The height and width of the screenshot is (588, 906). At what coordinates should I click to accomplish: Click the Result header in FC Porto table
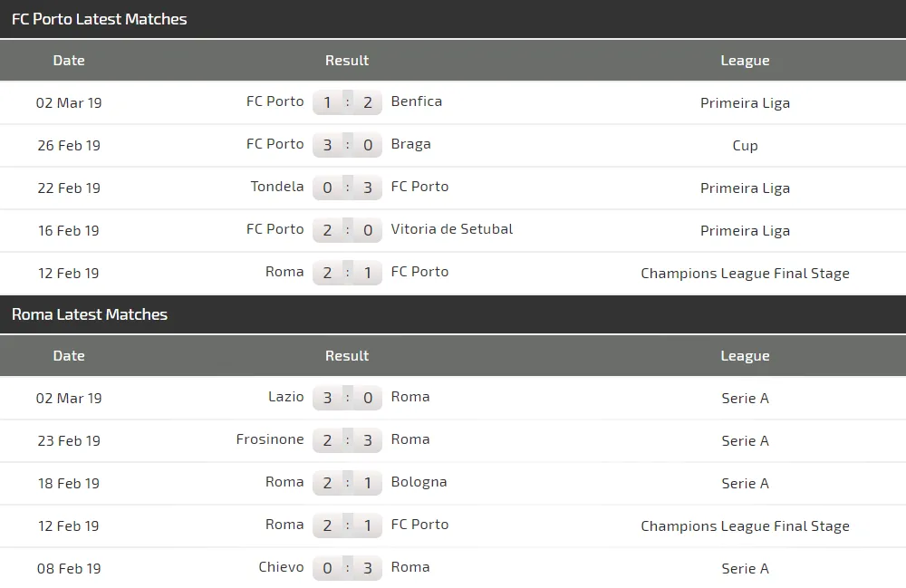[x=347, y=61]
